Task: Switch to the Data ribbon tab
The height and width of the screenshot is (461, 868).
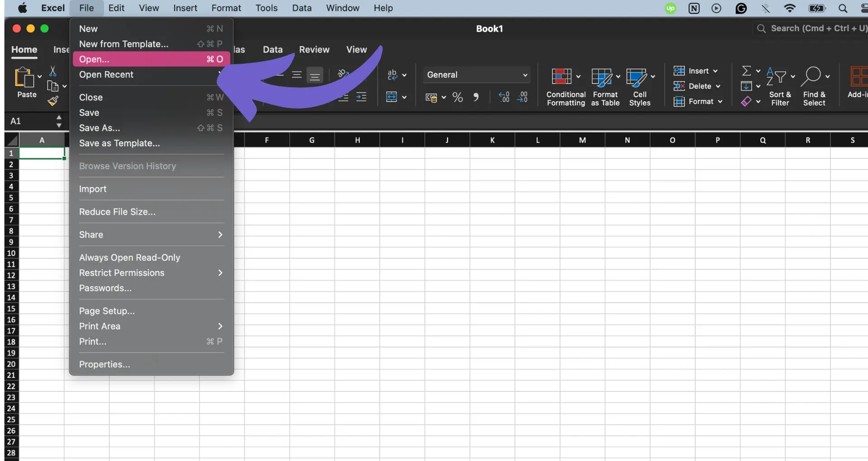Action: [x=273, y=50]
